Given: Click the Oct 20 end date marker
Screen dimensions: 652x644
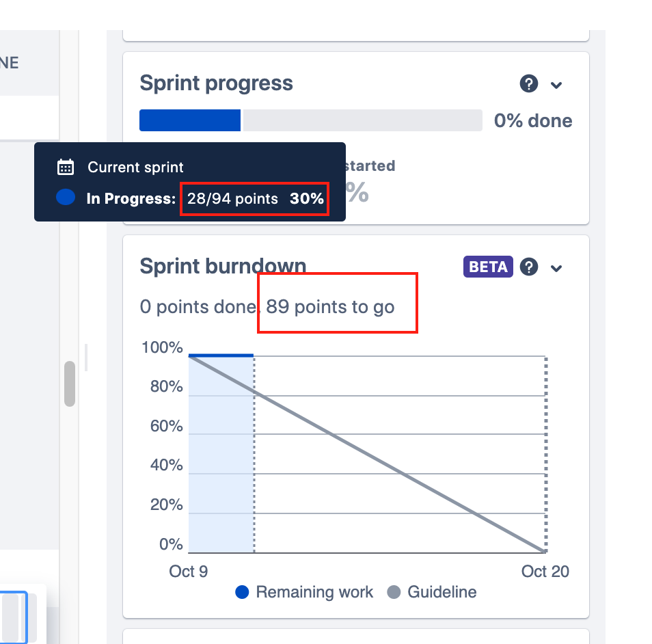Looking at the screenshot, I should tap(545, 571).
